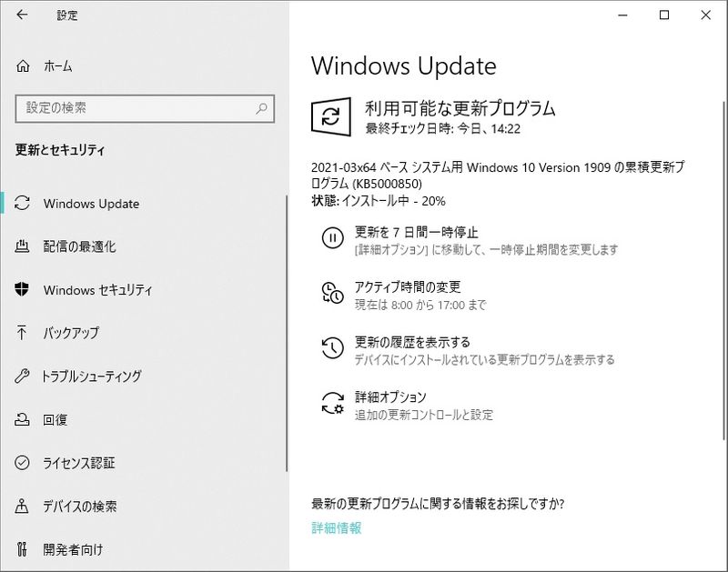Click the main pane vertical scrollbar
The height and width of the screenshot is (572, 728).
pos(724,270)
